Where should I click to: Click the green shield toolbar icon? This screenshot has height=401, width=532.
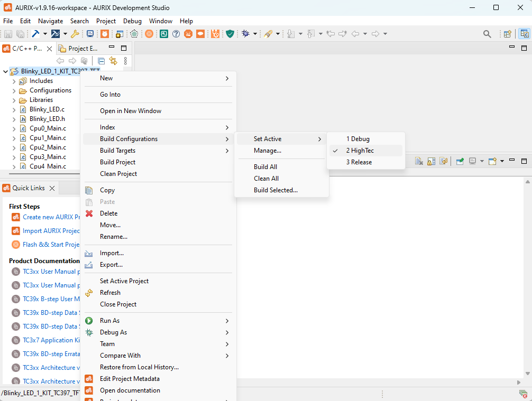230,34
